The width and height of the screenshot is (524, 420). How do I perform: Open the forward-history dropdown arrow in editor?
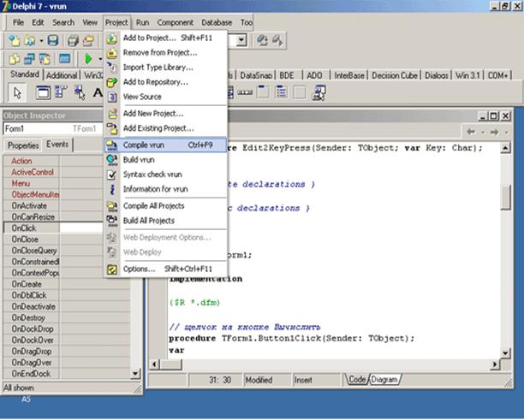(506, 133)
